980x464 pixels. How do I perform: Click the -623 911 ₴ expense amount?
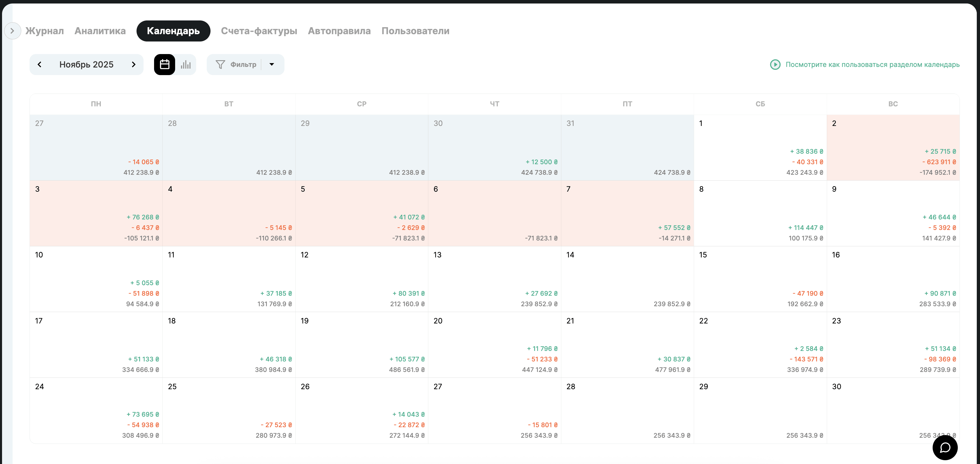[938, 162]
